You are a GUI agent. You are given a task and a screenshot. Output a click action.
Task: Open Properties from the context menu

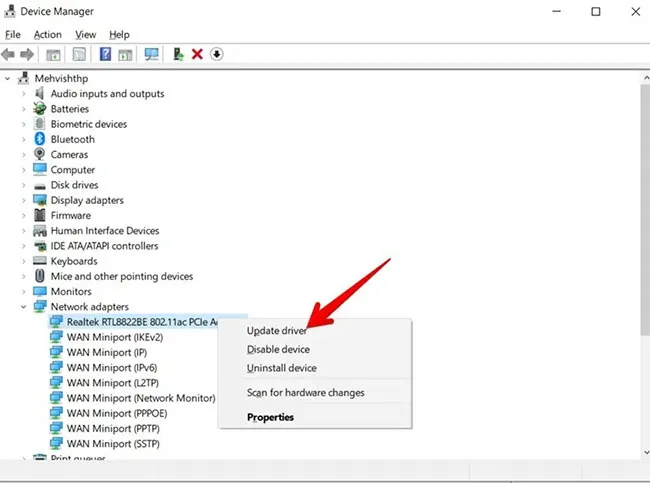pyautogui.click(x=270, y=417)
